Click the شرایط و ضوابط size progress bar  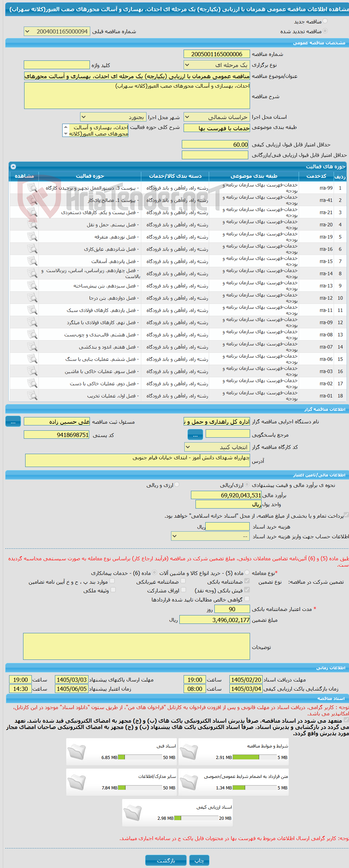click(x=255, y=757)
